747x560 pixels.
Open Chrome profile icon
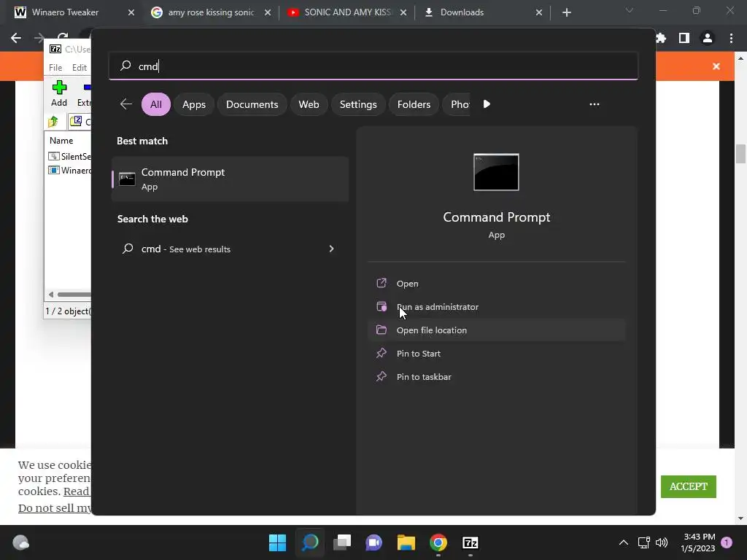708,38
